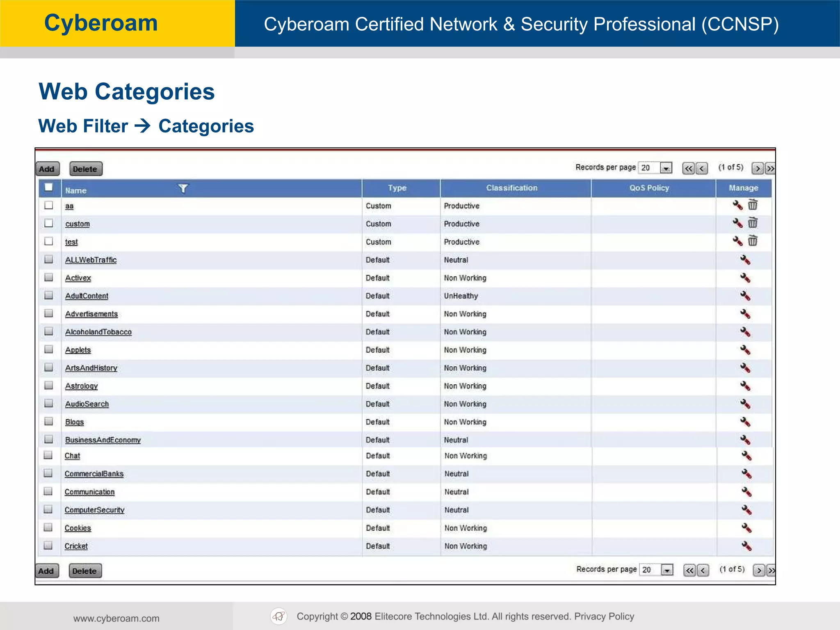Jump to last page with top double arrow

click(x=770, y=169)
